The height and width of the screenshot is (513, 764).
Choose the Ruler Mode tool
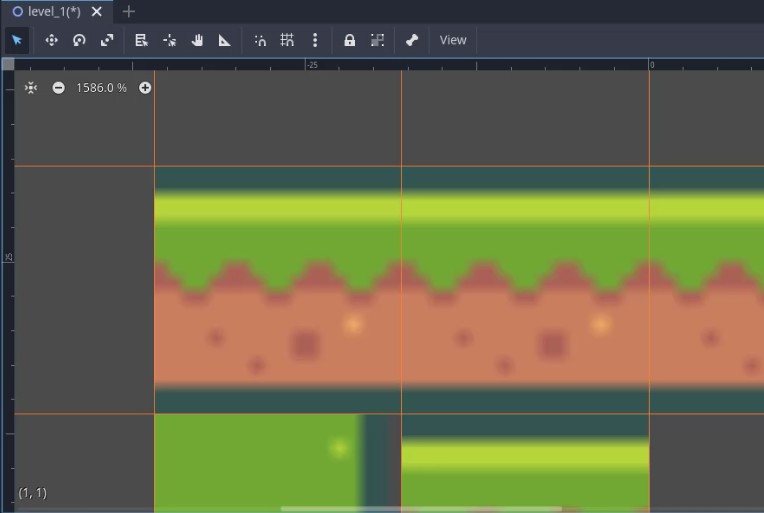click(x=224, y=40)
